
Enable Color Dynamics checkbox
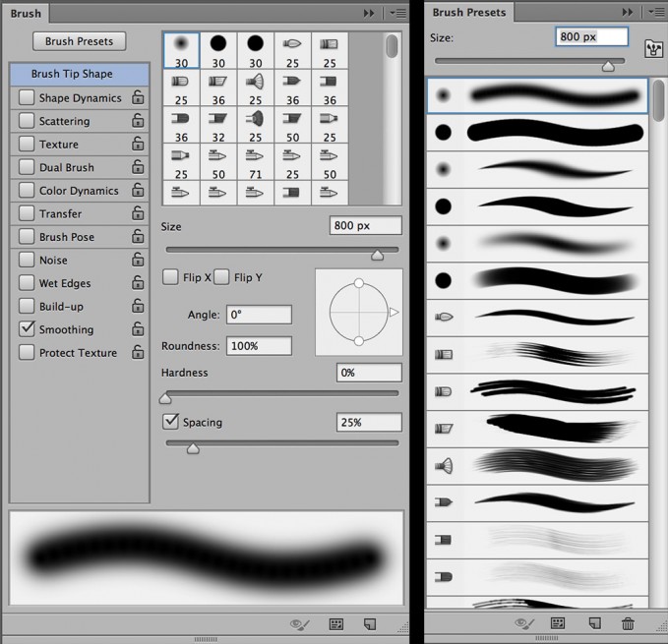(27, 191)
